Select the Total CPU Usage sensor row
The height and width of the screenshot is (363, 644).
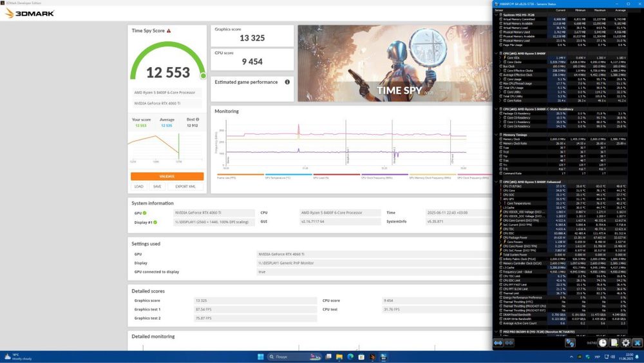coord(561,88)
